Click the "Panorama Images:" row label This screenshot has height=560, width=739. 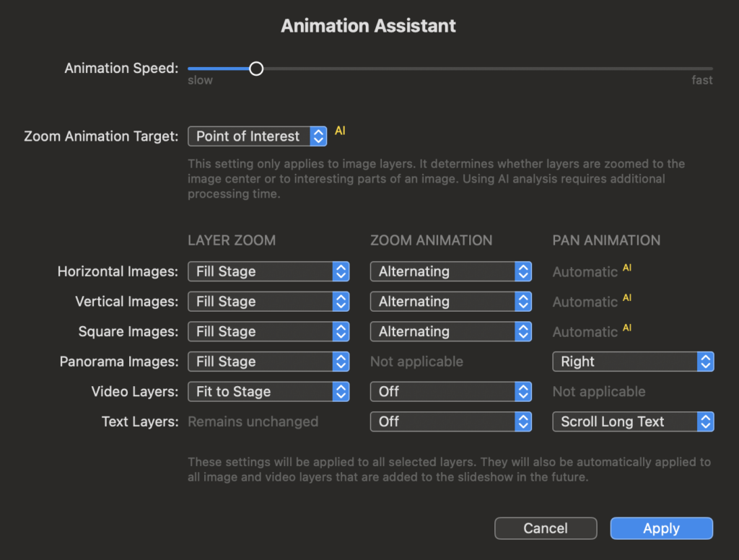(119, 362)
